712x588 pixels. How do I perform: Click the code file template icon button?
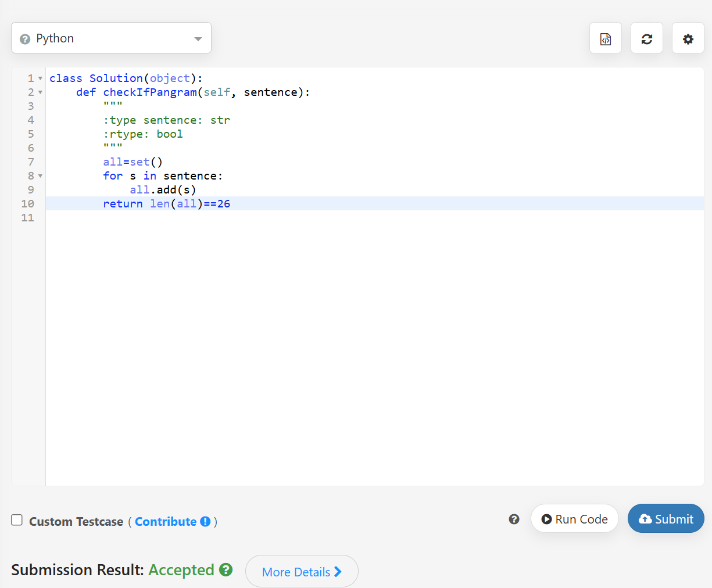point(606,39)
